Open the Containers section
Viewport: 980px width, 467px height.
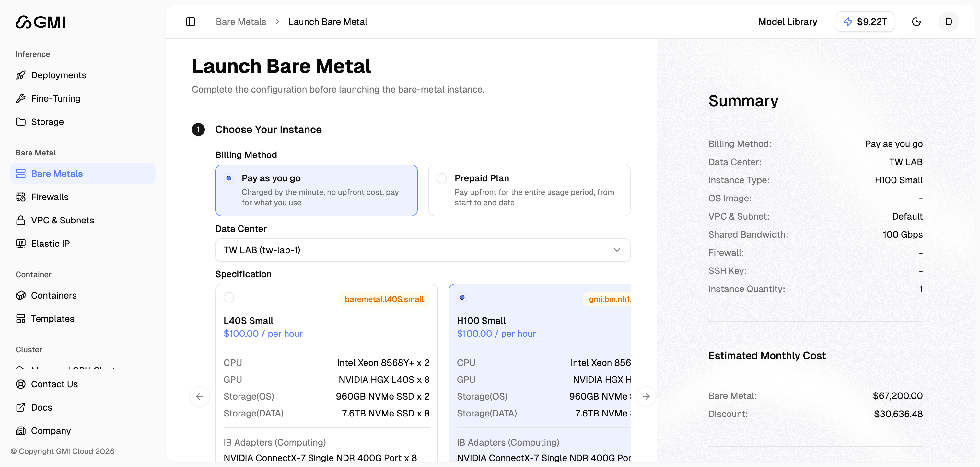tap(54, 295)
